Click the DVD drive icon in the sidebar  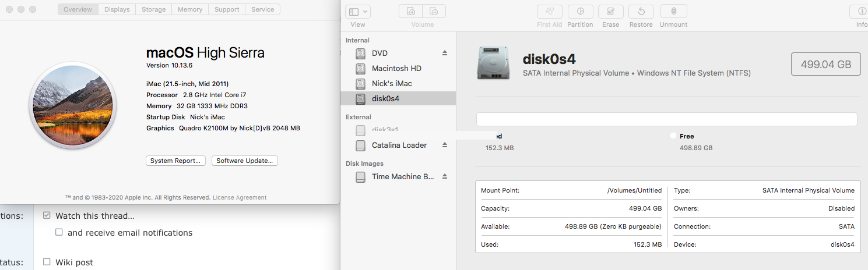click(x=361, y=53)
